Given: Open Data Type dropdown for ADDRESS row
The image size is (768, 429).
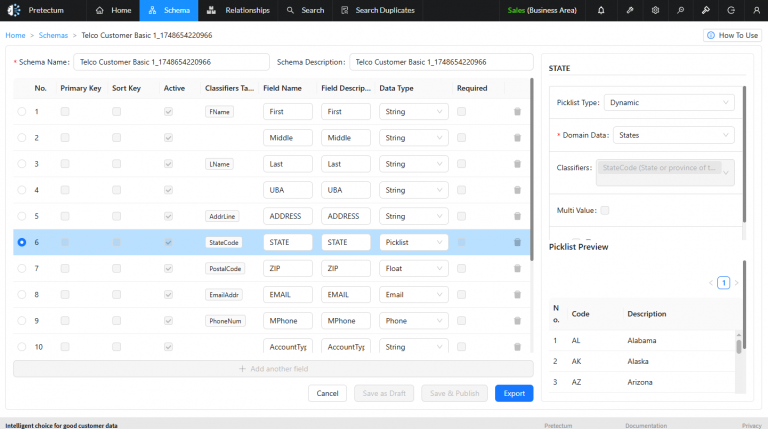Looking at the screenshot, I should click(413, 216).
